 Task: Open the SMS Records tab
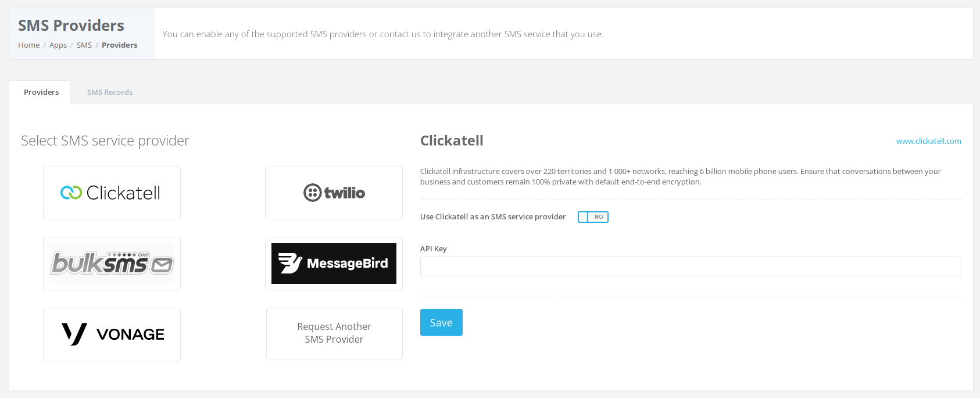(x=110, y=92)
